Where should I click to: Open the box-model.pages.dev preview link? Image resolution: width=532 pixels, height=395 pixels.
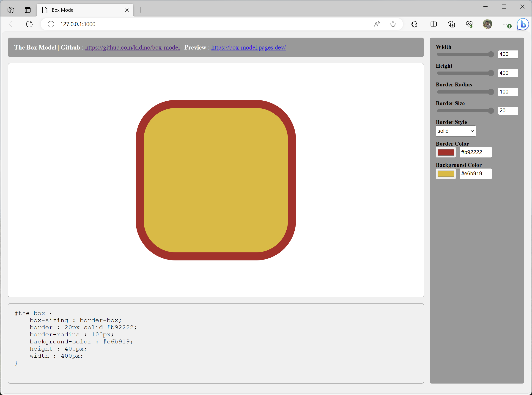coord(248,47)
